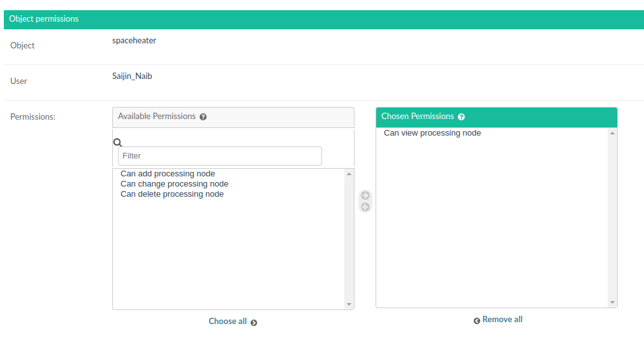The width and height of the screenshot is (644, 340).
Task: Select "Can change processing node" option
Action: pos(174,184)
